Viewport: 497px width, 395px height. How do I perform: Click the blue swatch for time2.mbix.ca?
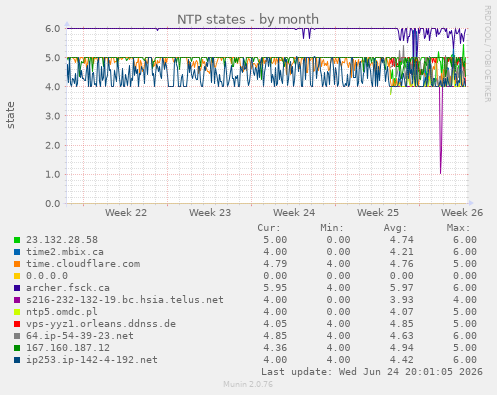coord(17,252)
